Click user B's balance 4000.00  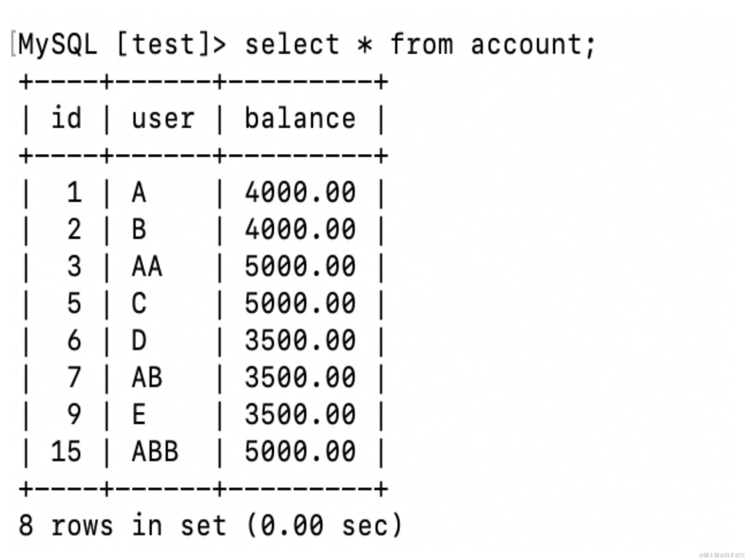tap(300, 229)
